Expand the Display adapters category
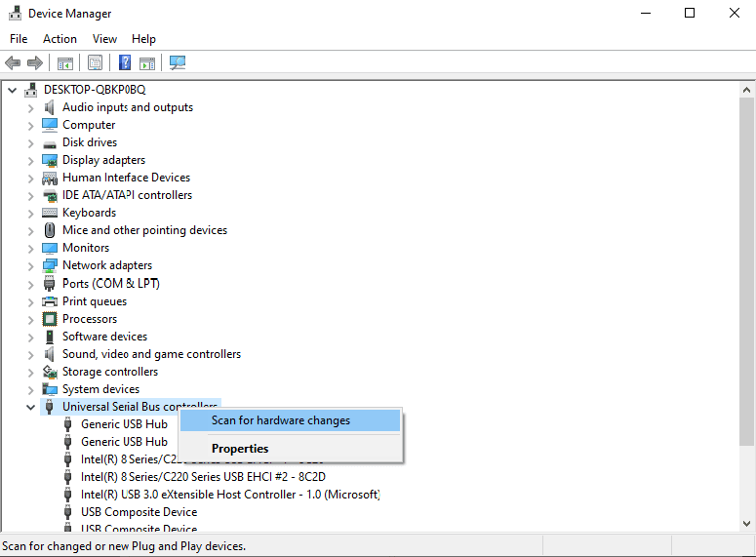Screen dimensions: 756x557 [x=30, y=160]
